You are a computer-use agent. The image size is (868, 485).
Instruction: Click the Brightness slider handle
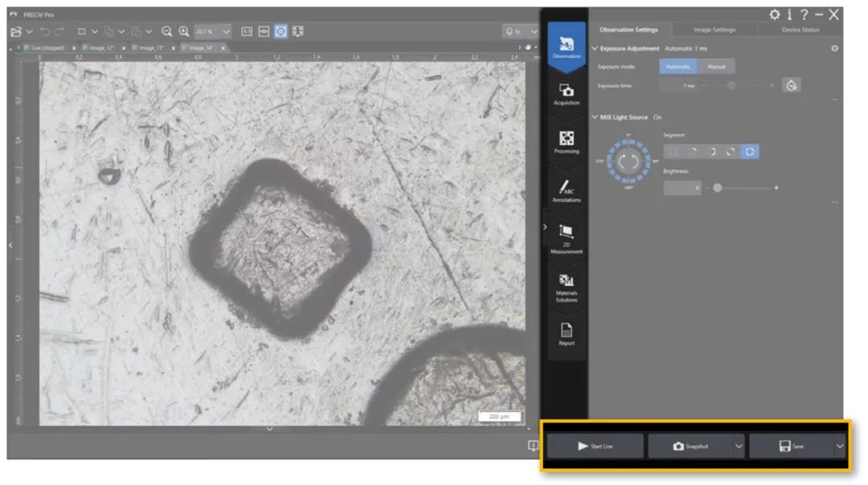718,188
